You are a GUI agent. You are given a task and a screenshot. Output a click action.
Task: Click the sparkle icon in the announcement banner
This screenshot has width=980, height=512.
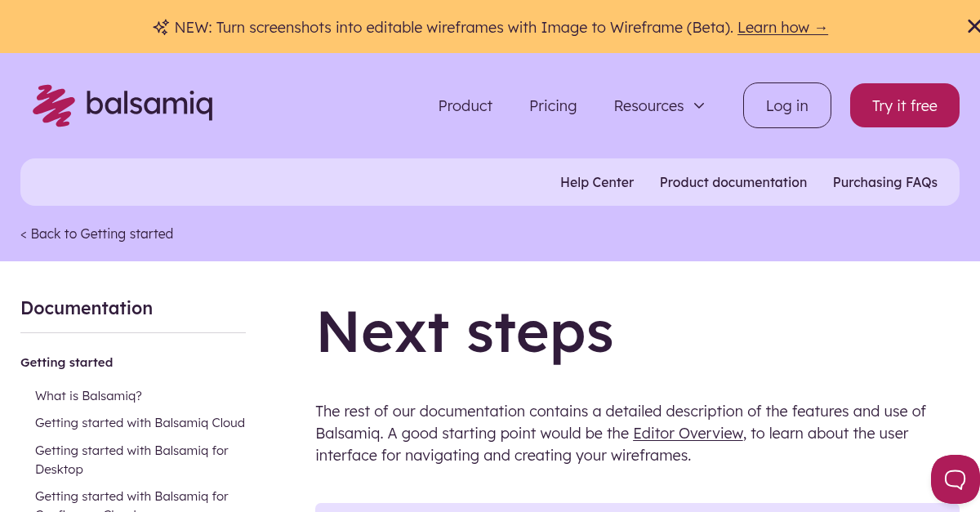click(160, 27)
